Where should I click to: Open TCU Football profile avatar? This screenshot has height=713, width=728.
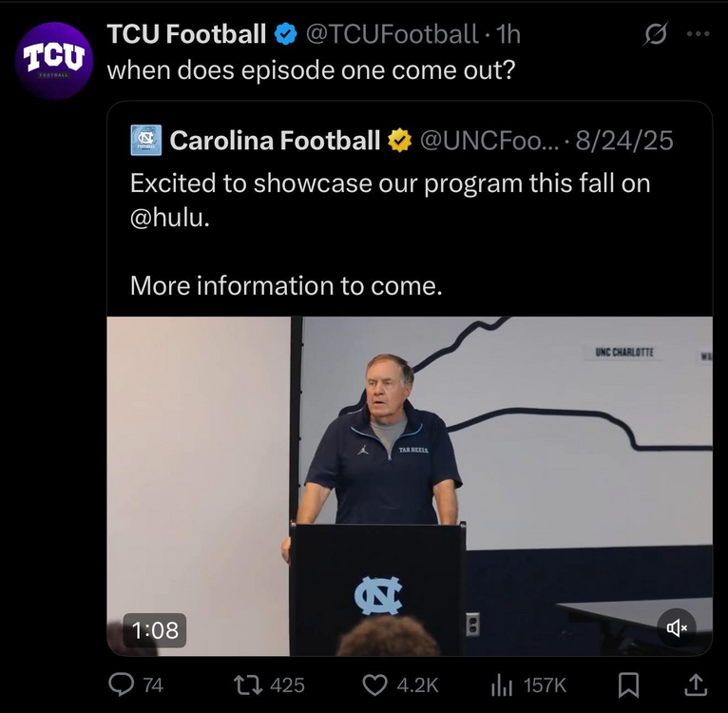tap(57, 61)
